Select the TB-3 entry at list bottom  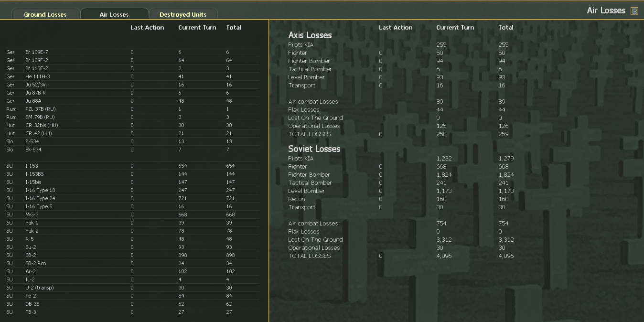(30, 312)
